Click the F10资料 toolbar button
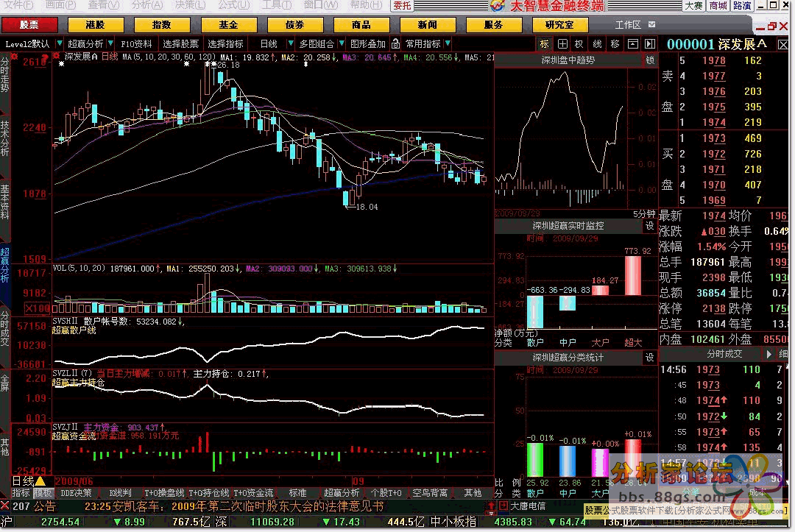The height and width of the screenshot is (532, 795). coord(136,44)
